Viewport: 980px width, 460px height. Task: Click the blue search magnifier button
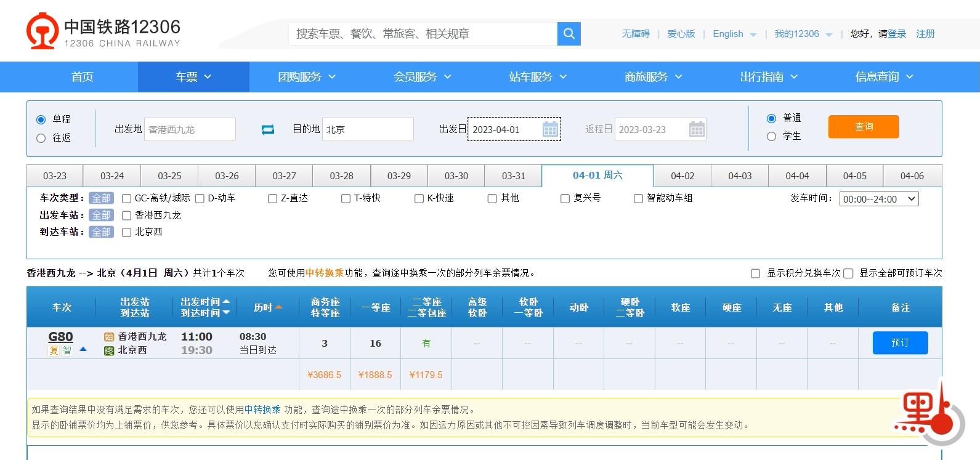point(569,34)
